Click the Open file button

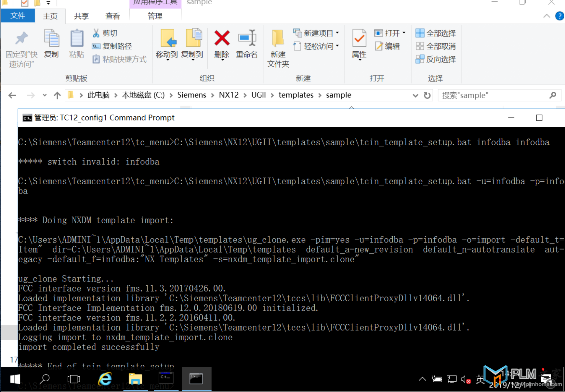point(388,33)
